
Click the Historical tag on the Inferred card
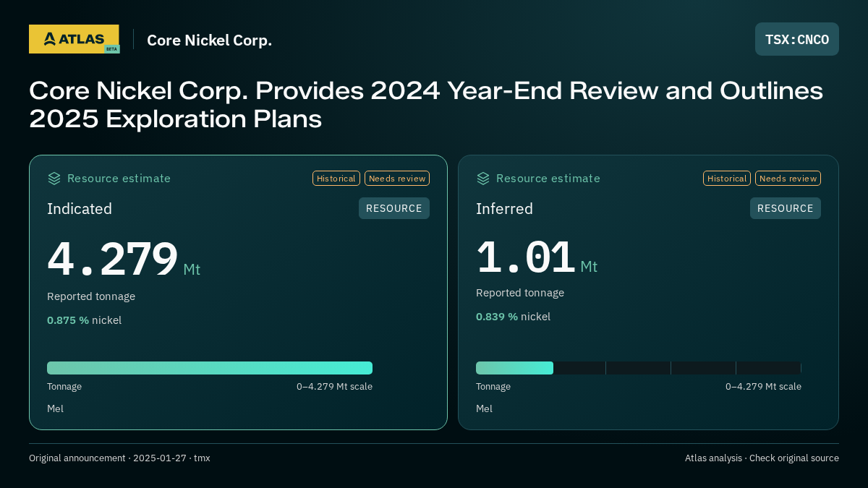pyautogui.click(x=727, y=179)
